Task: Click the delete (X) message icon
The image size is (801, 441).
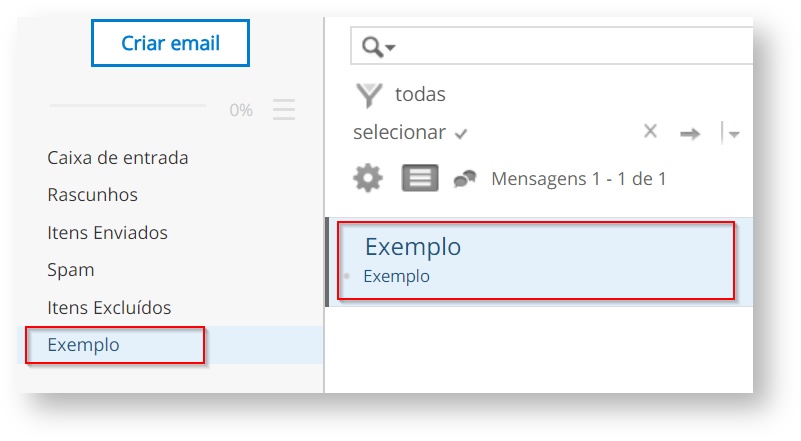Action: (x=650, y=131)
